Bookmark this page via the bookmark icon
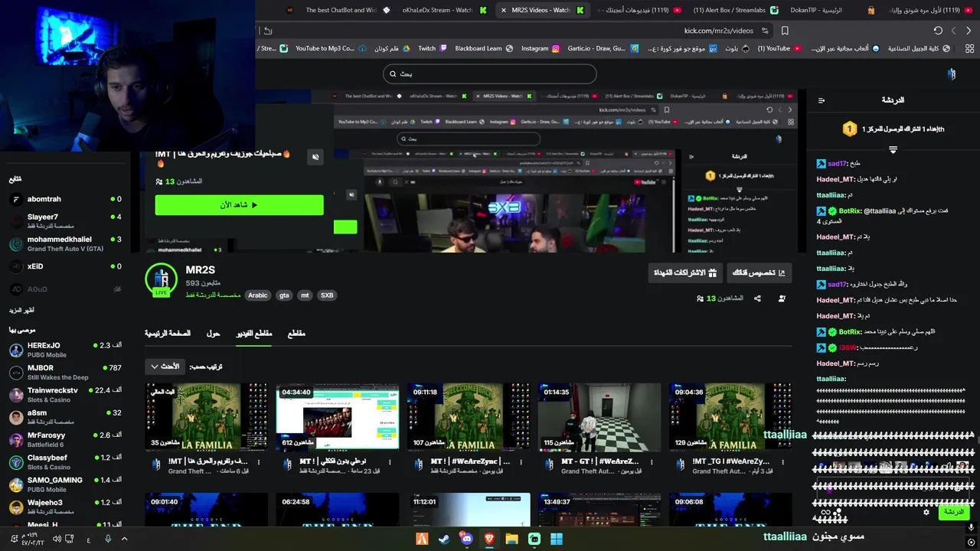 pyautogui.click(x=785, y=31)
